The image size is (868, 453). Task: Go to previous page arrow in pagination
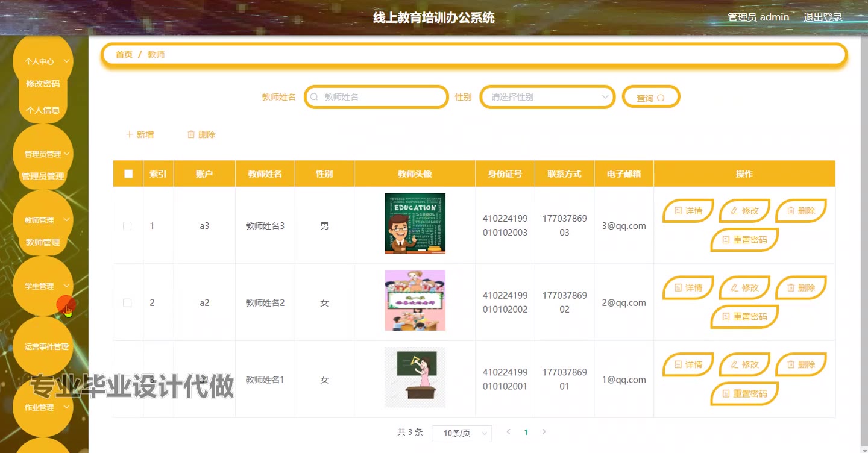coord(508,432)
